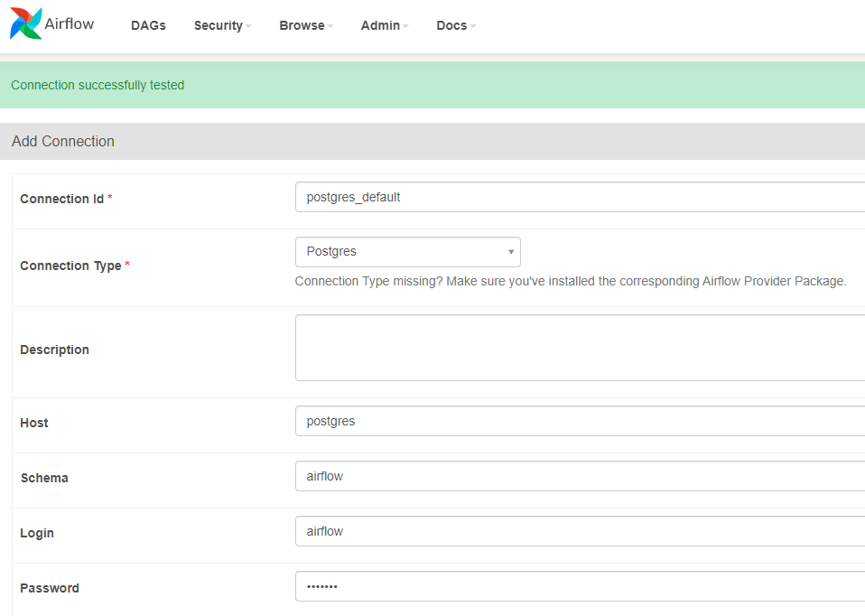The image size is (865, 616).
Task: Click the 'Description' label
Action: [54, 350]
